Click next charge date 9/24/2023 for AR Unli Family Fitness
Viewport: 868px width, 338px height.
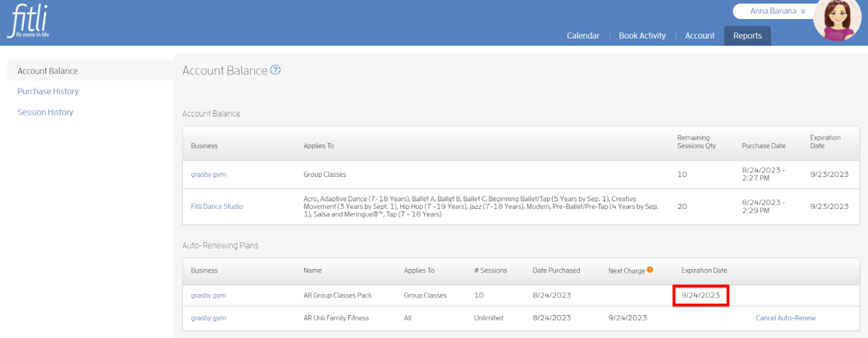coord(627,318)
